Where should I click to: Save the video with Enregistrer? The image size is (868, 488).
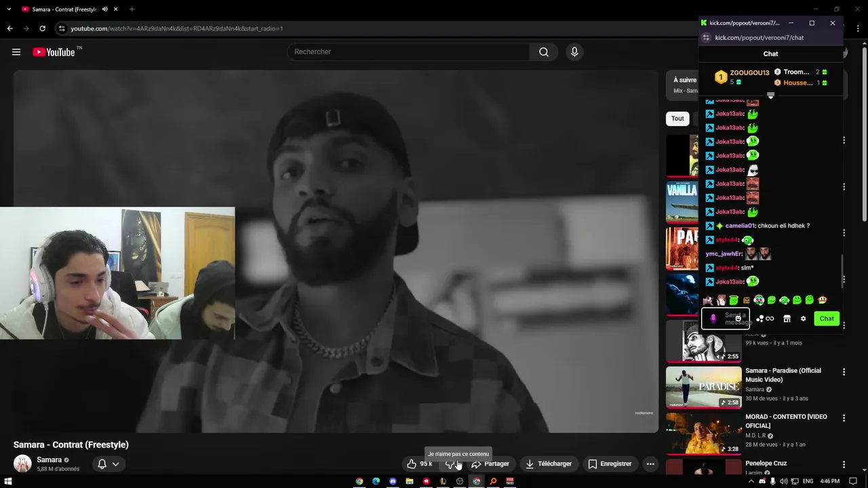(x=610, y=464)
